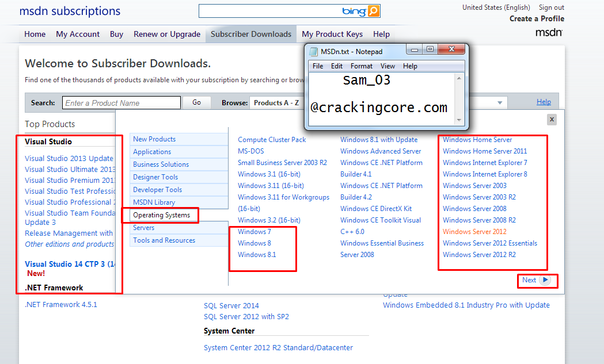Open Notepad Edit menu
604x364 pixels.
337,66
